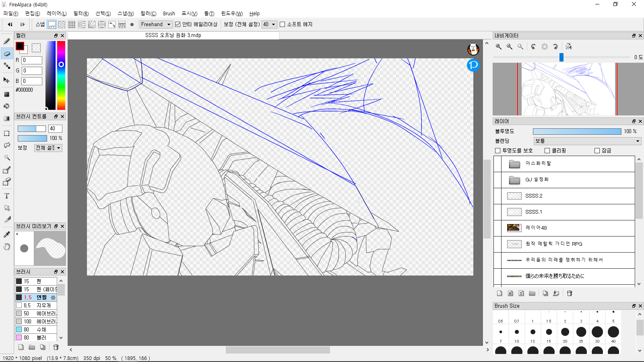Check the 클리핑 option for layer
Image resolution: width=644 pixels, height=362 pixels.
pos(547,150)
